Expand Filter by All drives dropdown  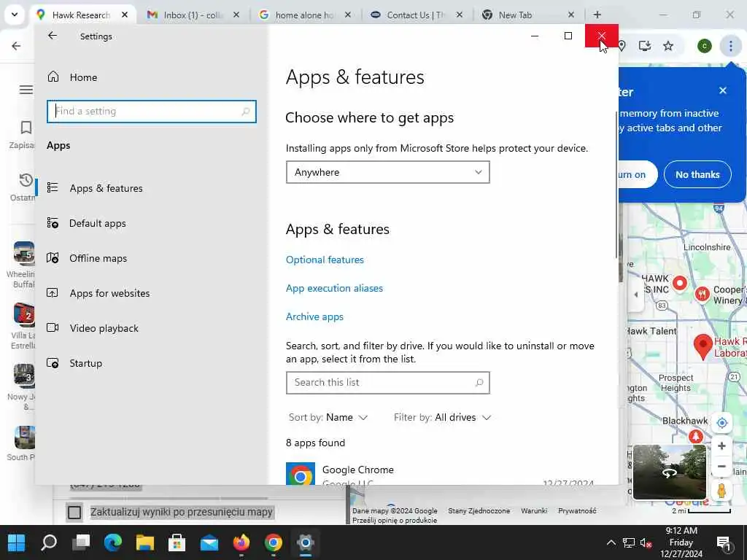441,418
